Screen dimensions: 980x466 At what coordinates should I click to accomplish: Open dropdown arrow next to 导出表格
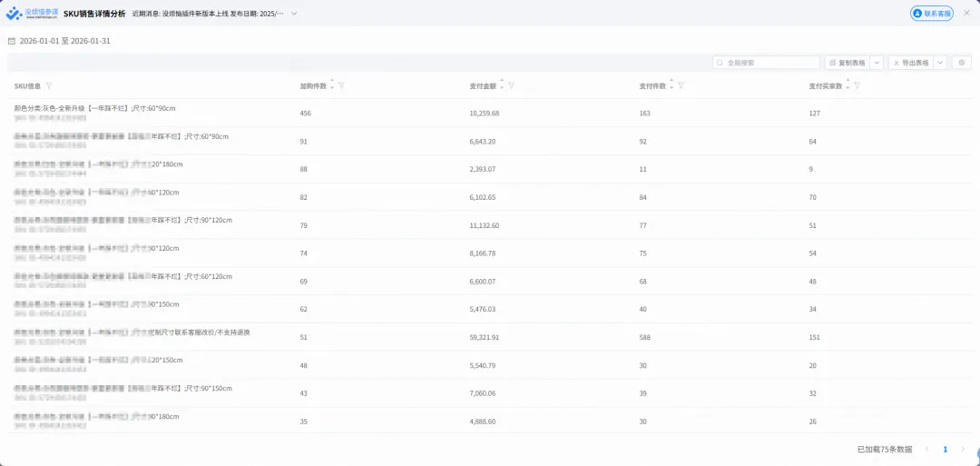[x=941, y=63]
